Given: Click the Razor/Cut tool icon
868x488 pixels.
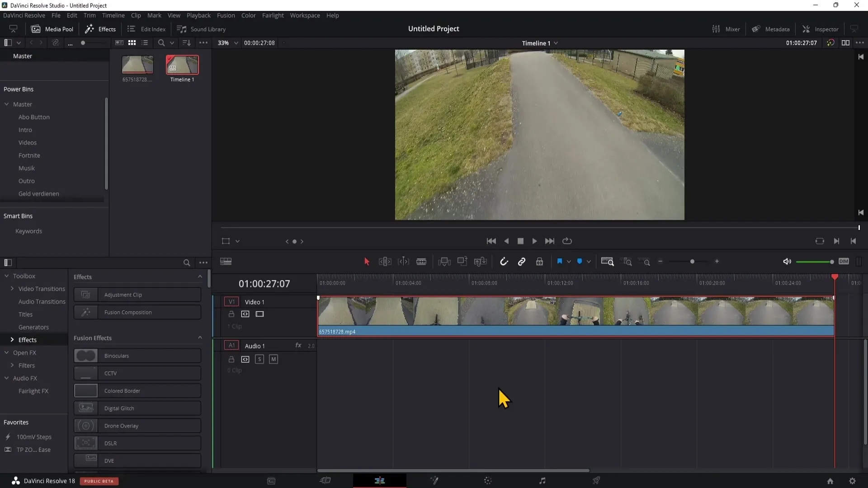Looking at the screenshot, I should pyautogui.click(x=421, y=262).
